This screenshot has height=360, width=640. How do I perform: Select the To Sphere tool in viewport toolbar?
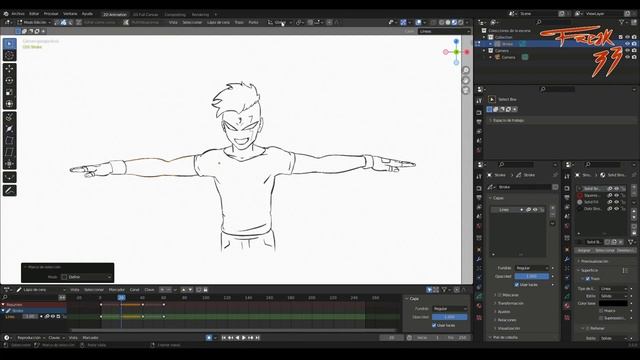[x=9, y=164]
